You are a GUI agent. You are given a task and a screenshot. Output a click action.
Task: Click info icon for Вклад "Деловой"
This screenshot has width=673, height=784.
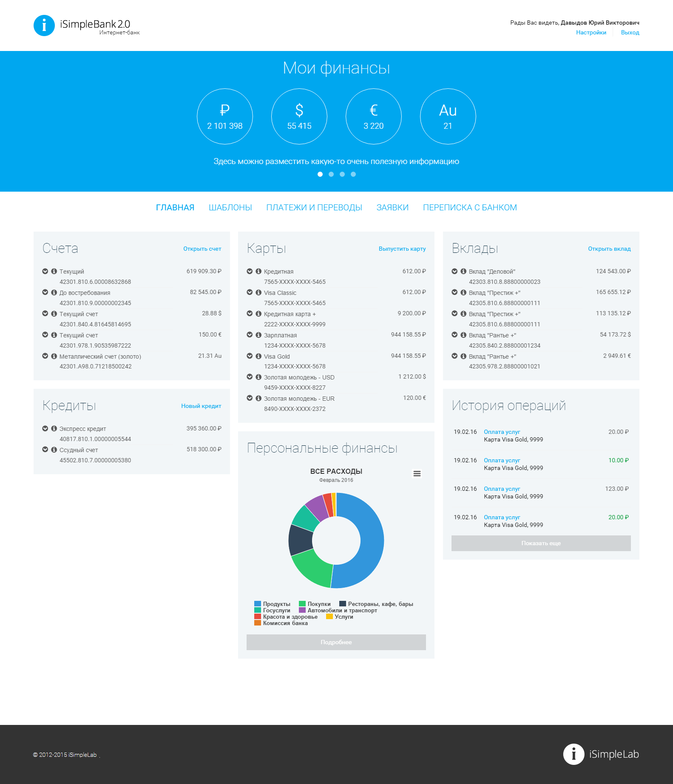pyautogui.click(x=463, y=271)
